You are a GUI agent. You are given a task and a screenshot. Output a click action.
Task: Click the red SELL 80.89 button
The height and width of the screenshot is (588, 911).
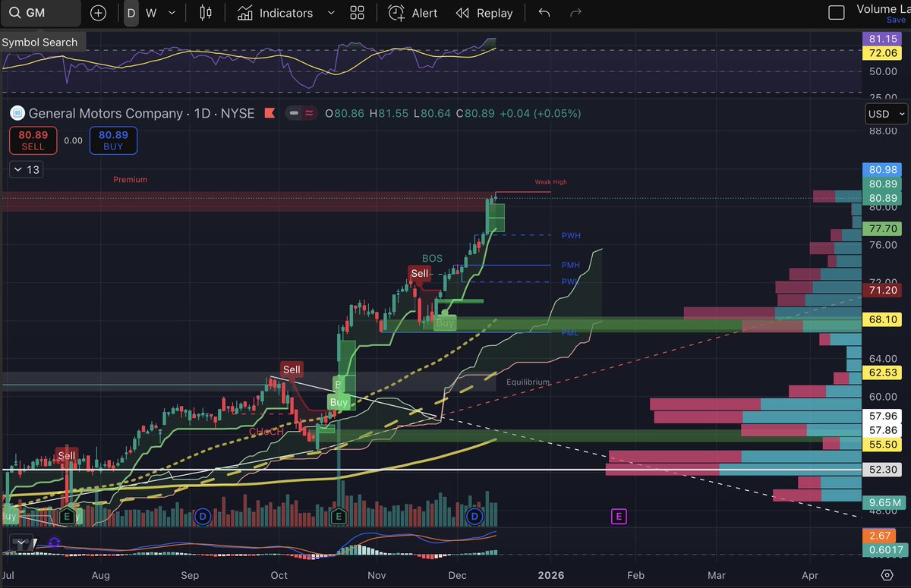click(x=33, y=140)
